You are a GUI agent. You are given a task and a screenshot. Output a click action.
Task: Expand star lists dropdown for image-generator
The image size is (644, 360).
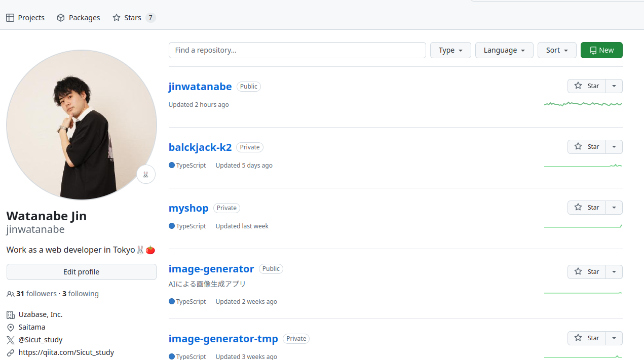coord(614,272)
